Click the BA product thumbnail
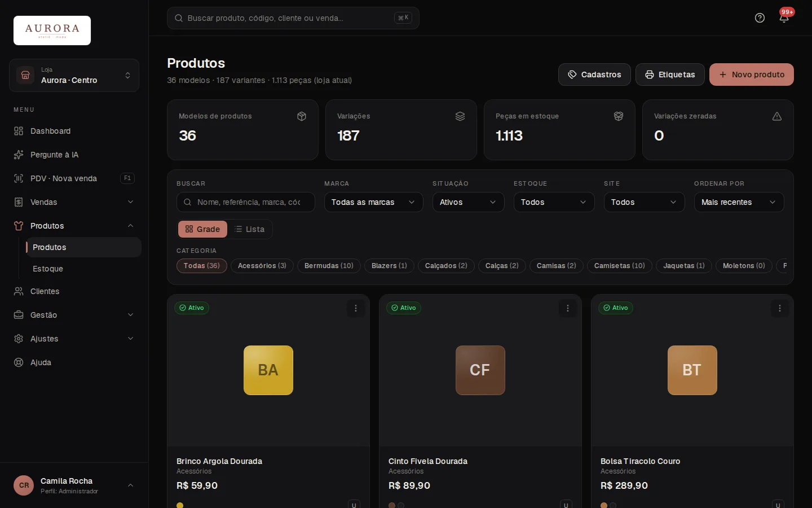This screenshot has height=508, width=812. pos(268,370)
